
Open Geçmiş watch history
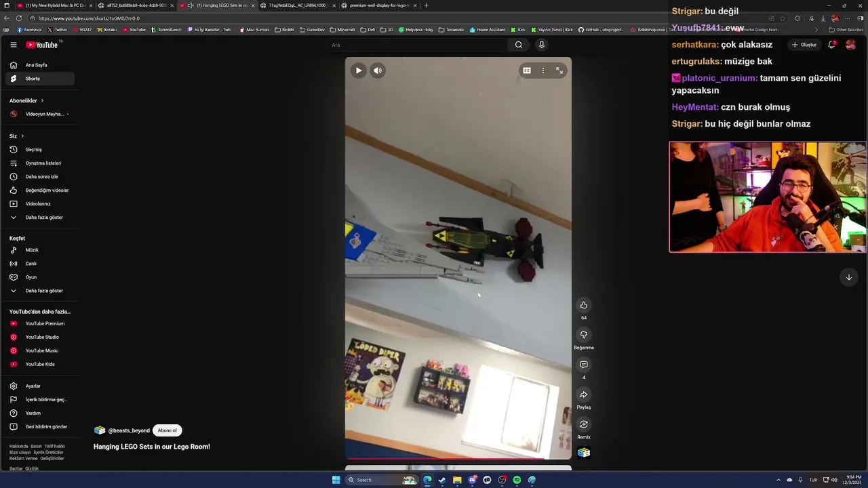click(x=40, y=150)
